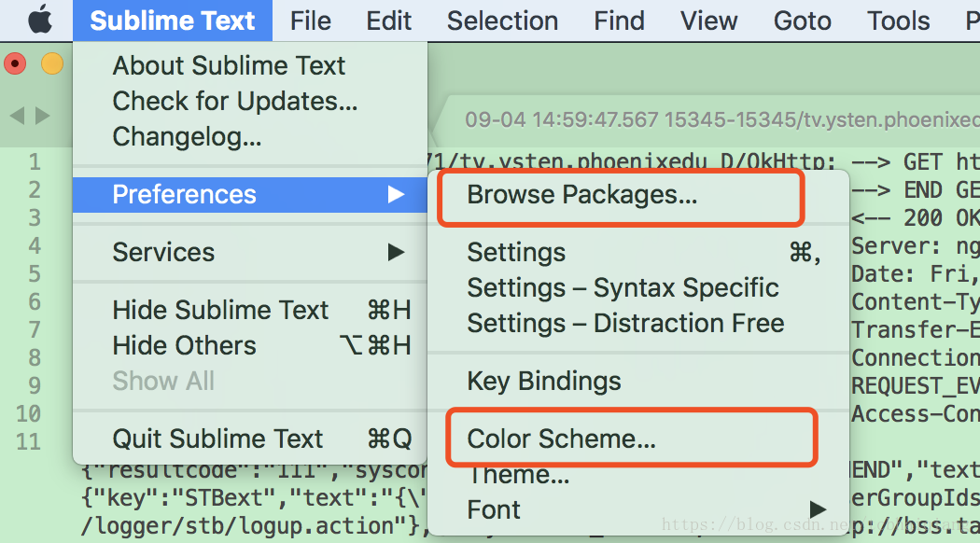The height and width of the screenshot is (543, 980).
Task: Open Settings from Preferences submenu
Action: click(638, 253)
